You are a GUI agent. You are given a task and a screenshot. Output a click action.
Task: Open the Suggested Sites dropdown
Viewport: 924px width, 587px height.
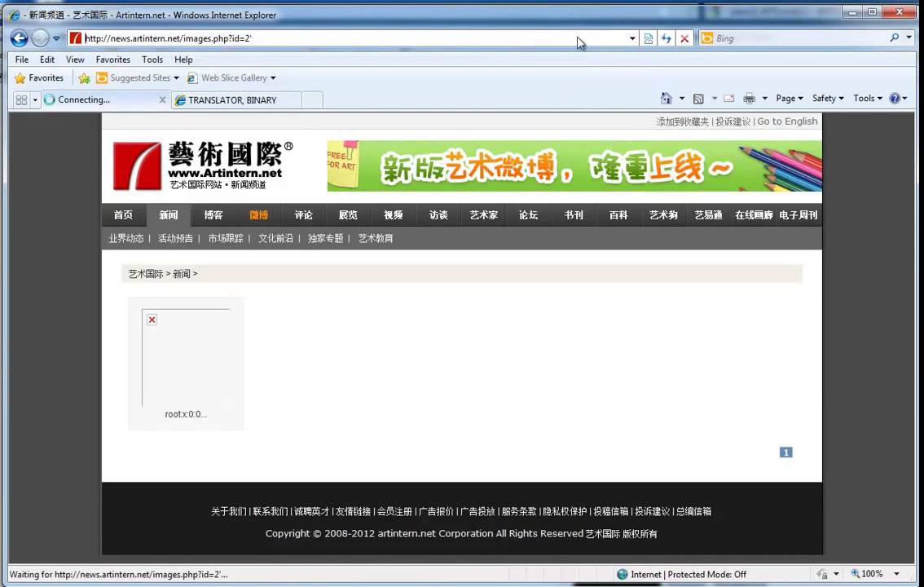138,77
